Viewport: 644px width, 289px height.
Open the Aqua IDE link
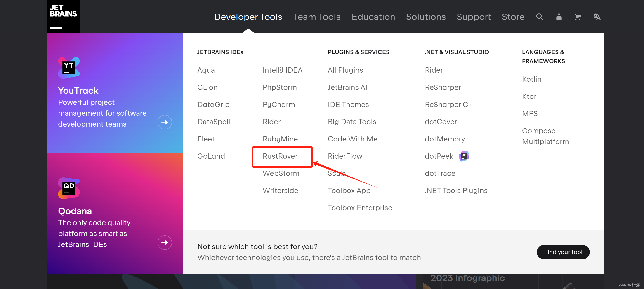coord(206,70)
